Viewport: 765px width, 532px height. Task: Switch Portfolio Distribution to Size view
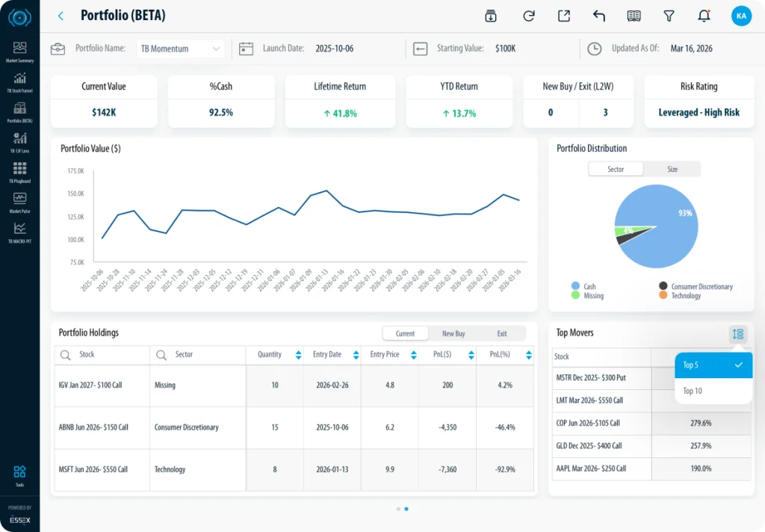point(672,170)
